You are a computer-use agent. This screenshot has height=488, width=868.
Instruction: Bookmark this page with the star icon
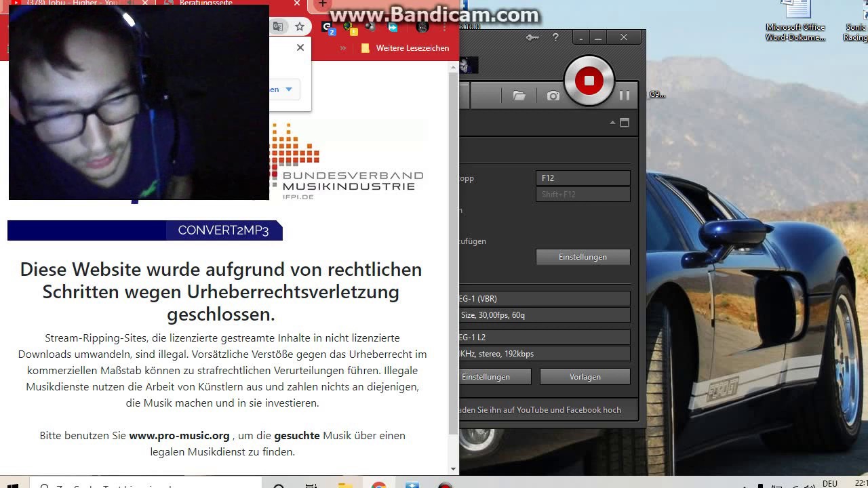click(x=300, y=26)
